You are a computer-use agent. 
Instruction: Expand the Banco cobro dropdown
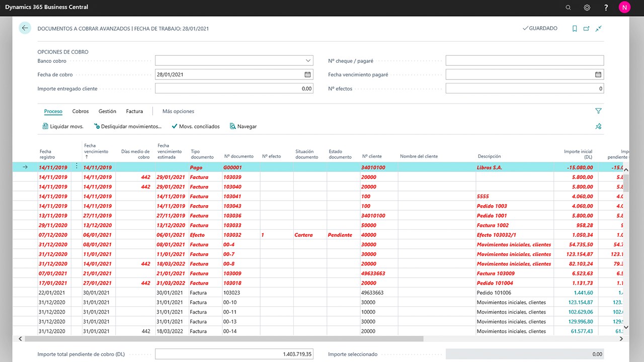point(308,61)
